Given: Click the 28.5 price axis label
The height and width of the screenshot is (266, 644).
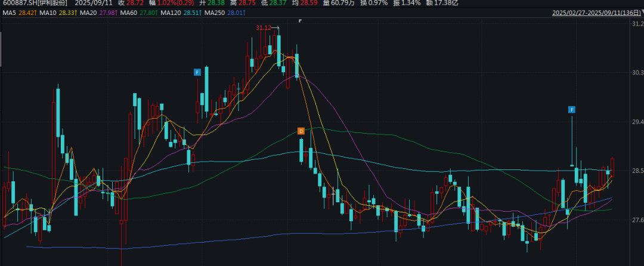Looking at the screenshot, I should coord(637,171).
